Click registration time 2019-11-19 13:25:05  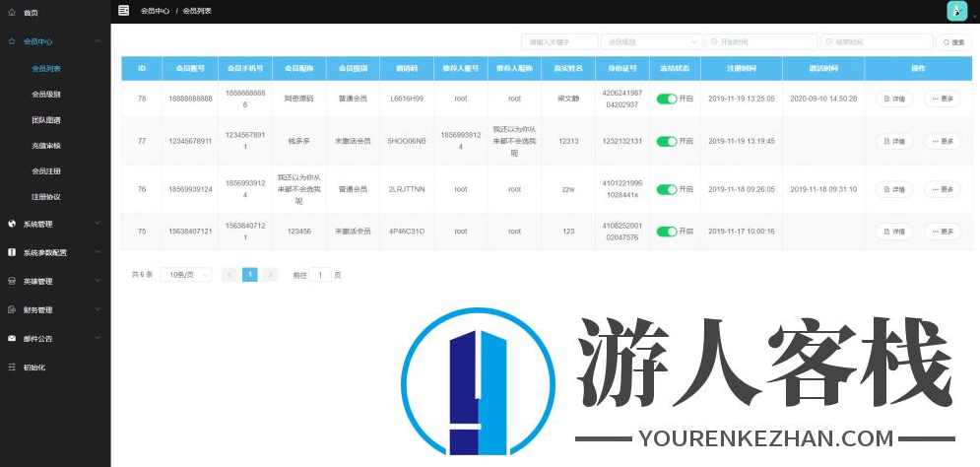[742, 99]
